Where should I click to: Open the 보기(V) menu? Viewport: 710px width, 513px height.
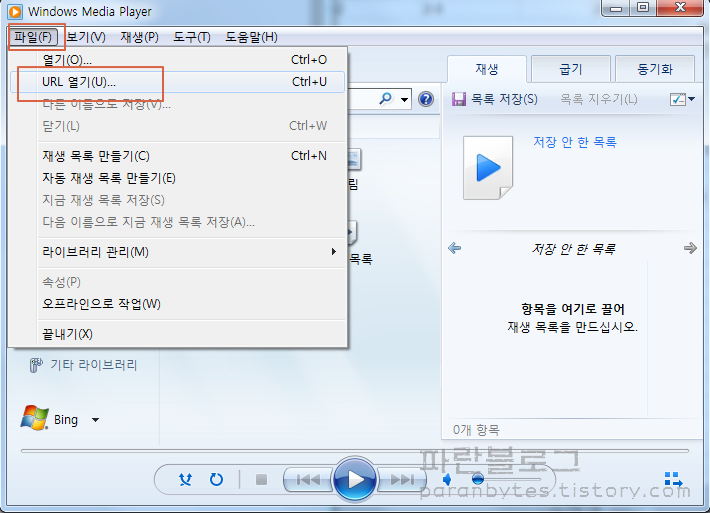[x=86, y=37]
